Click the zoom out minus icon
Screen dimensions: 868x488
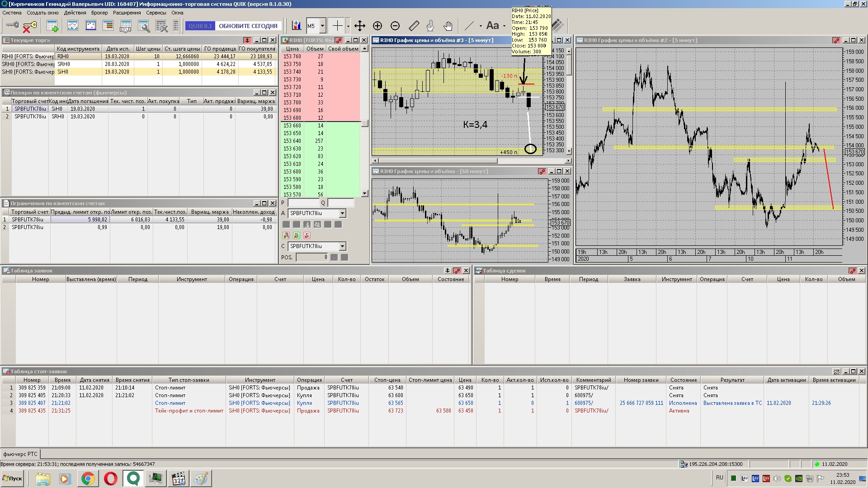pyautogui.click(x=395, y=26)
